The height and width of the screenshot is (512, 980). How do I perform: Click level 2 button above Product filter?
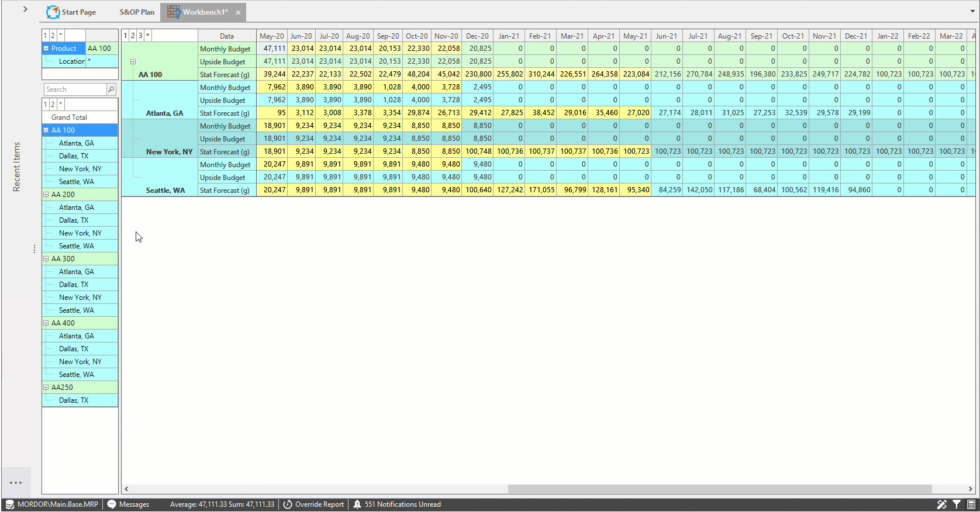click(x=53, y=36)
